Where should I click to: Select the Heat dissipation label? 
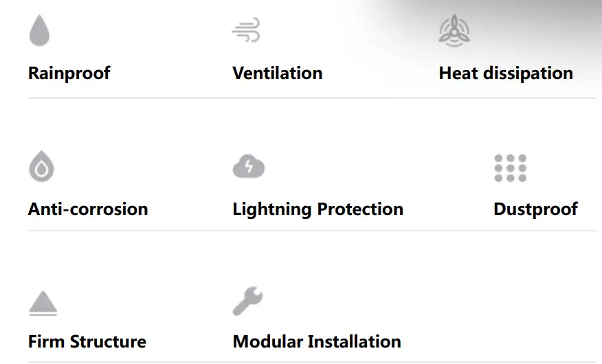[x=505, y=73]
